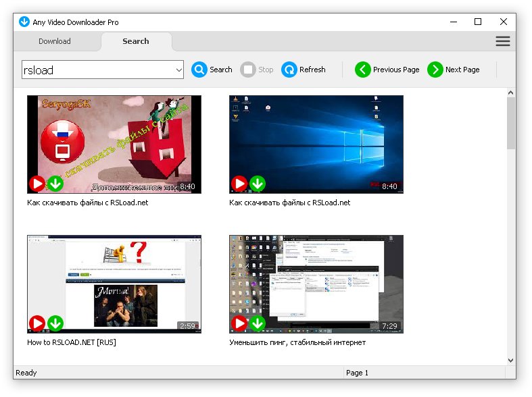This screenshot has width=532, height=397.
Task: Click the title How to RSLOAD.NET [RUS]
Action: click(x=72, y=342)
